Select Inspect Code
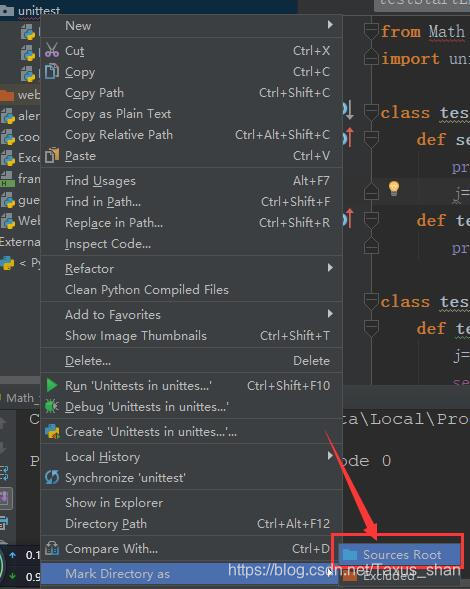The height and width of the screenshot is (589, 470). pyautogui.click(x=191, y=244)
